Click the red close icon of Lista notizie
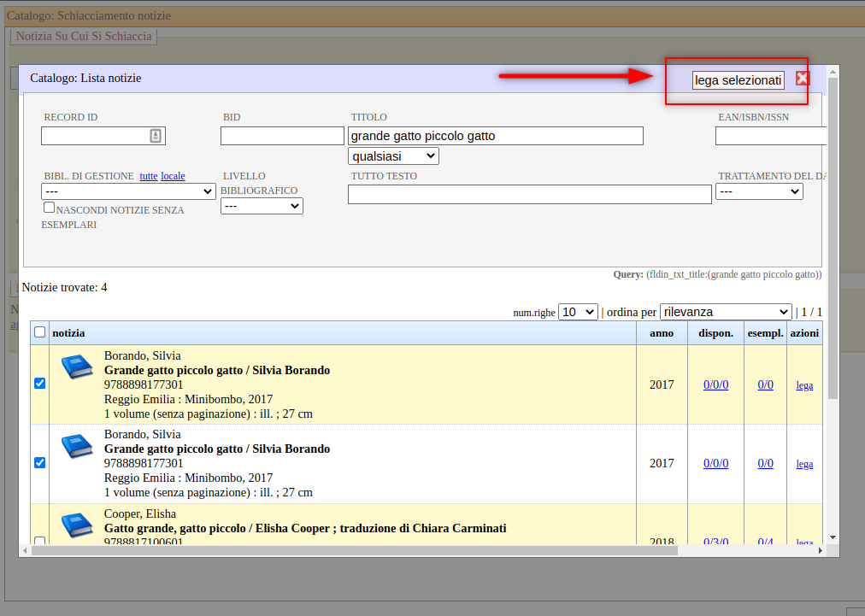 [803, 79]
